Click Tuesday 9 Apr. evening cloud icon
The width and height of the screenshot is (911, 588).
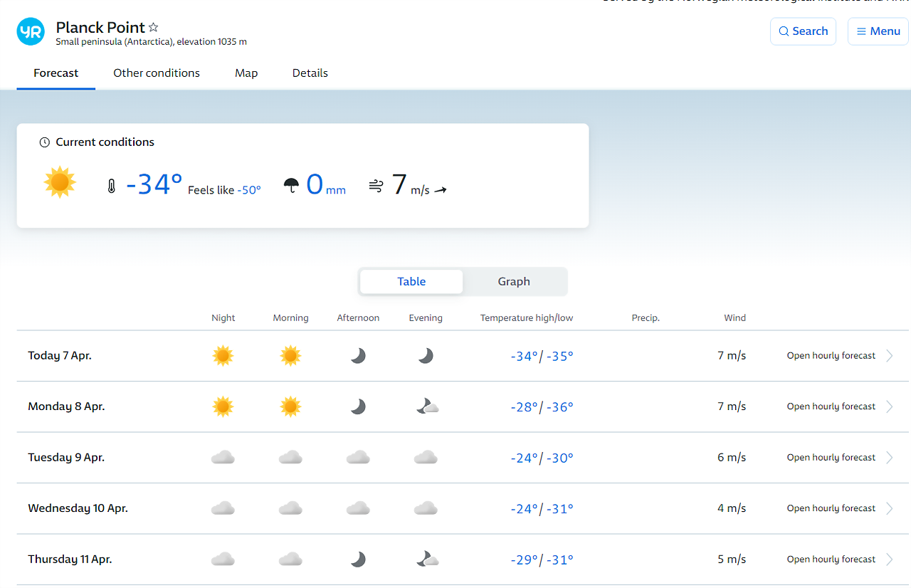(x=426, y=457)
